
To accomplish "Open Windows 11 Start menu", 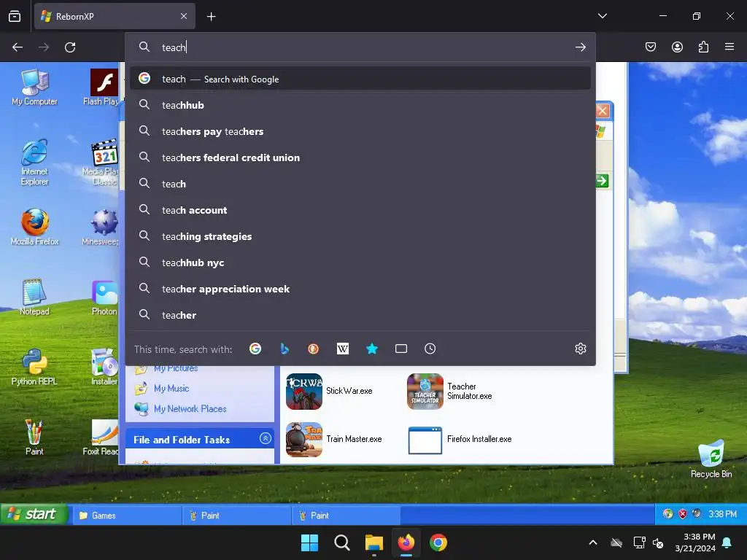I will click(x=309, y=542).
